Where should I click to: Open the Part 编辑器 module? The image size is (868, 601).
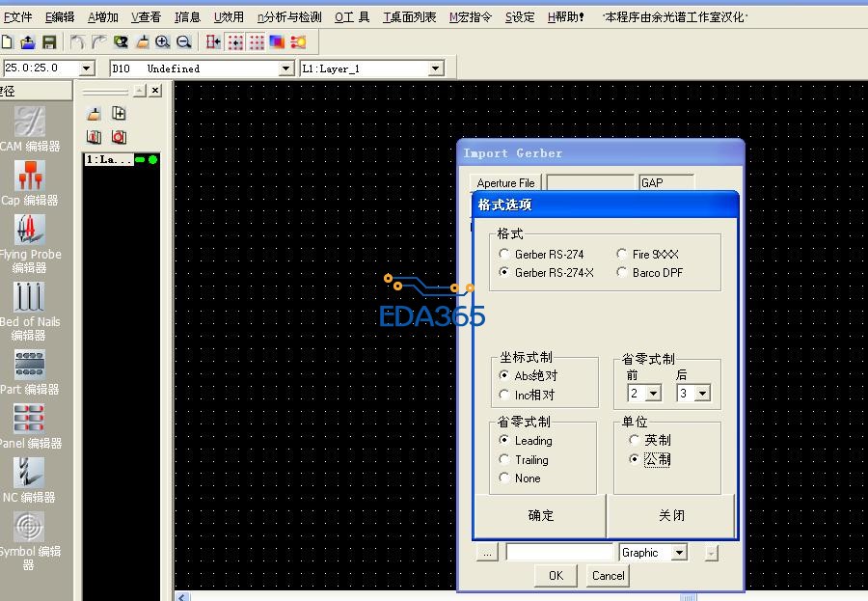[30, 372]
